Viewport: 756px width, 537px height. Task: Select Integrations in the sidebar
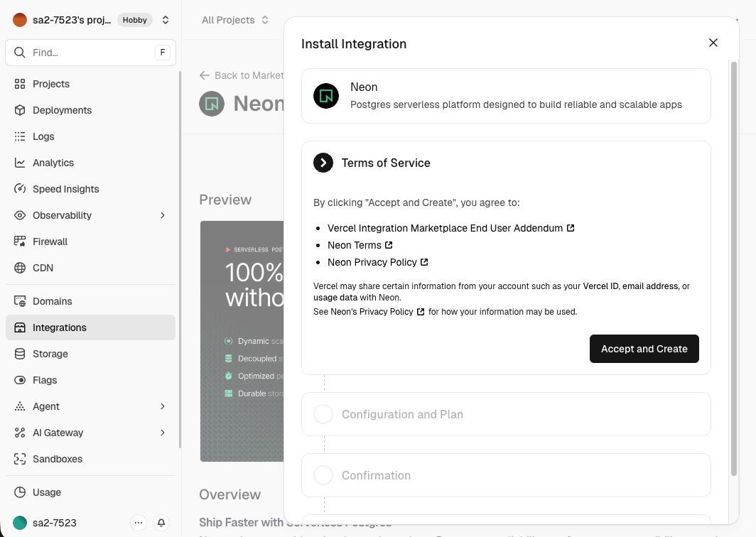[60, 327]
